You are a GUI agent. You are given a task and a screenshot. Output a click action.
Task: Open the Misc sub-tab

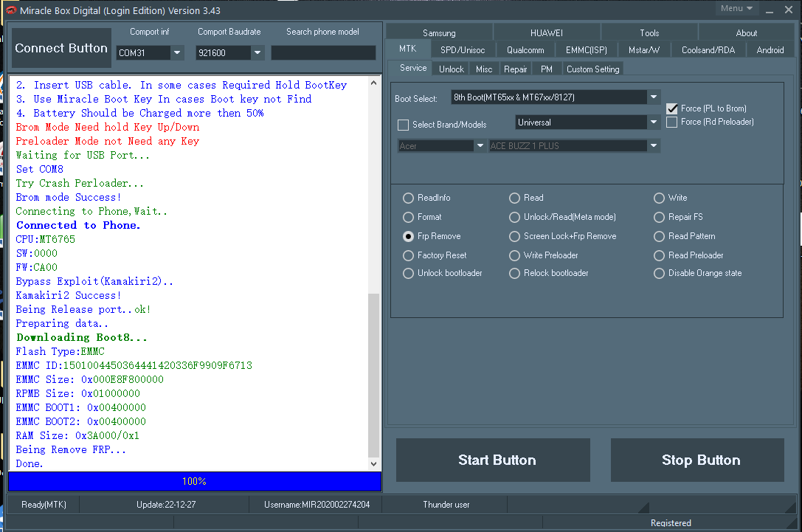click(484, 69)
